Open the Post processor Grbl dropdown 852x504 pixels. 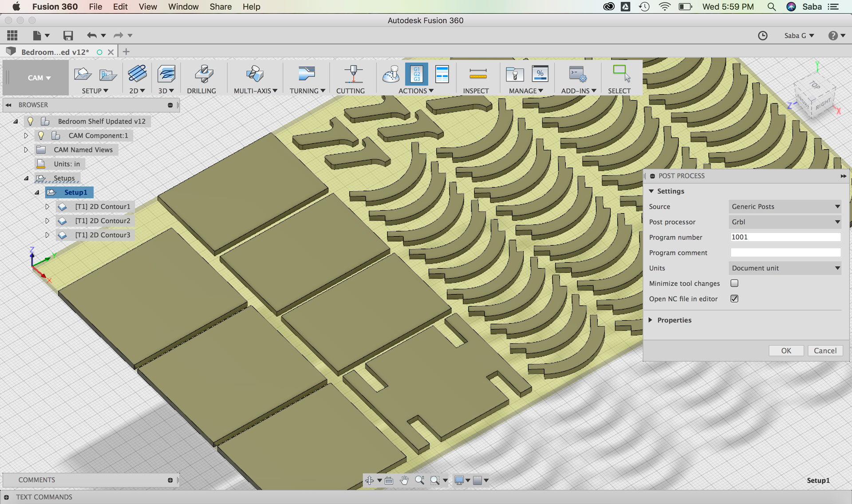(x=785, y=222)
